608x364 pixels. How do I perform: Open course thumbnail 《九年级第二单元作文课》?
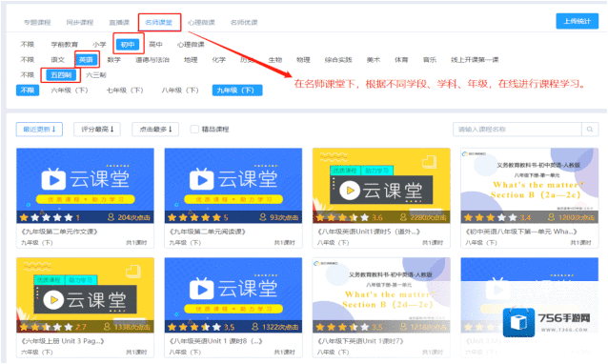click(x=85, y=186)
